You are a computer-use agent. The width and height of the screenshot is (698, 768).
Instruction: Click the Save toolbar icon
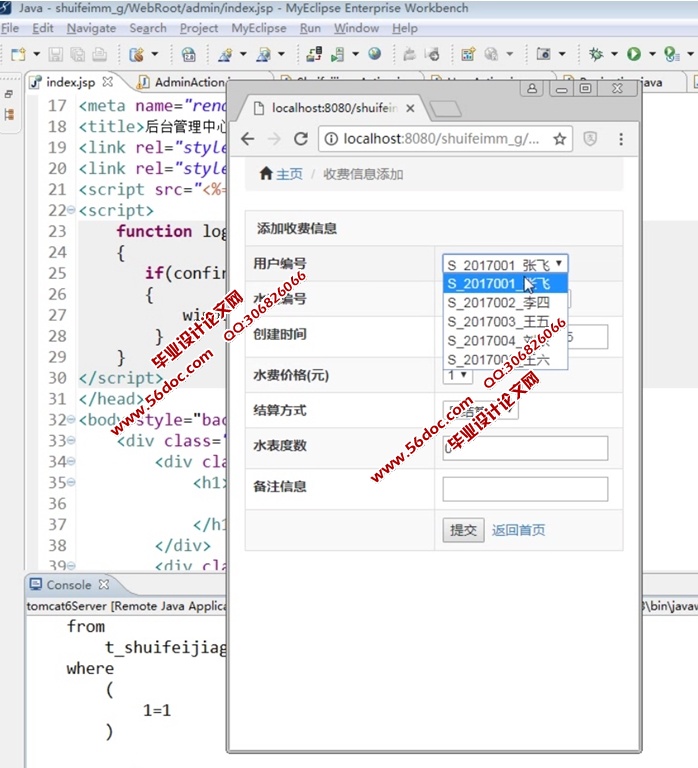[55, 54]
